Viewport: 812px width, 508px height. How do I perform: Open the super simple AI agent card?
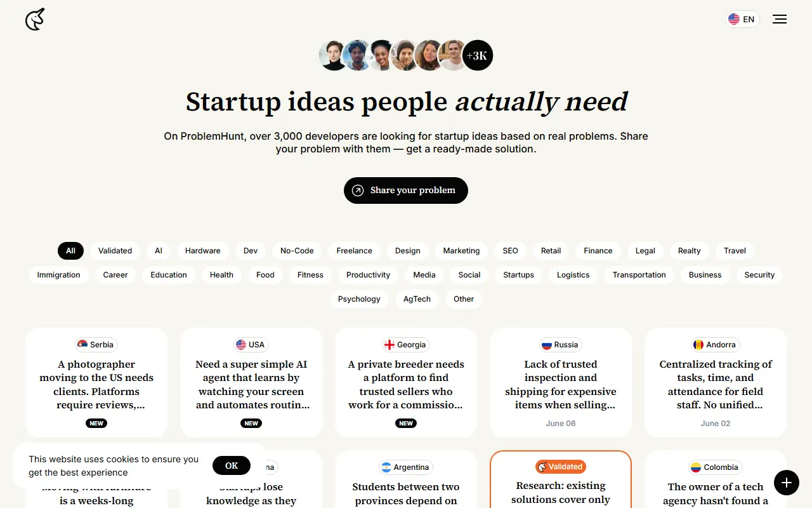251,382
